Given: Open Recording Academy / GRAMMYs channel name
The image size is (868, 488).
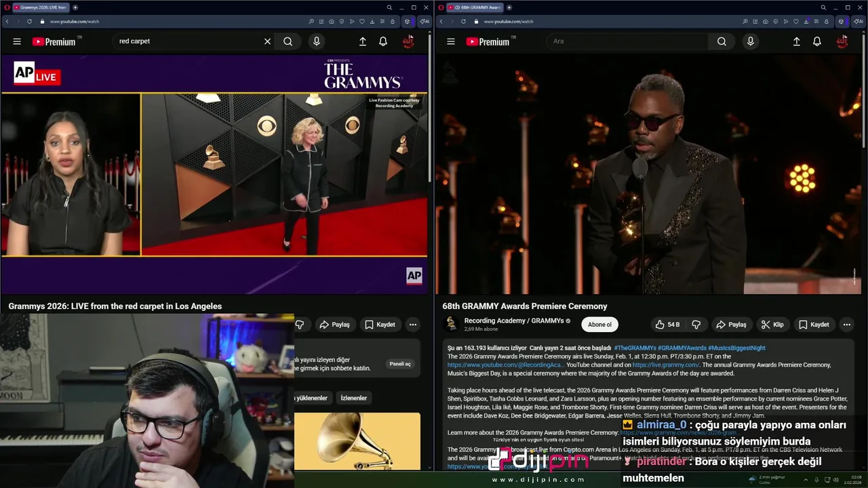Looking at the screenshot, I should [x=513, y=321].
